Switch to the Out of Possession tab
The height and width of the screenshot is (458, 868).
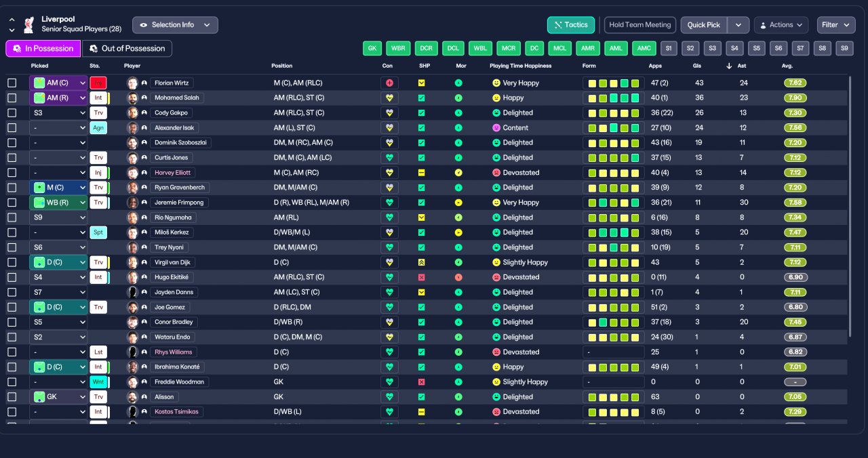[x=127, y=49]
